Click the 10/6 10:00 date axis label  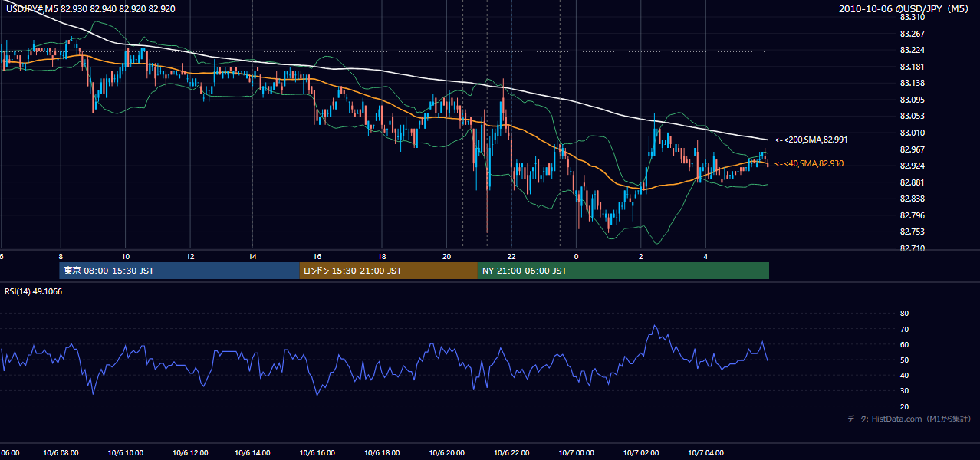pos(125,452)
